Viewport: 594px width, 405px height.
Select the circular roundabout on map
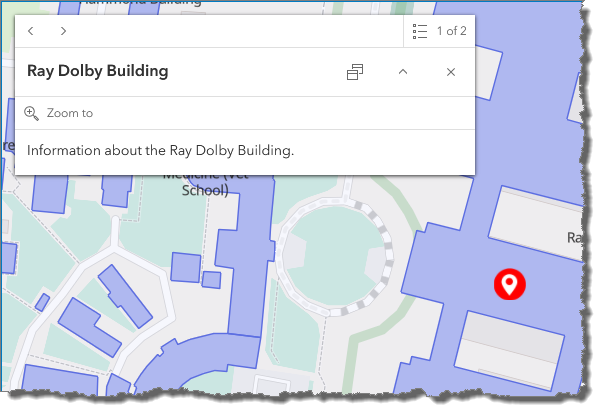point(335,257)
